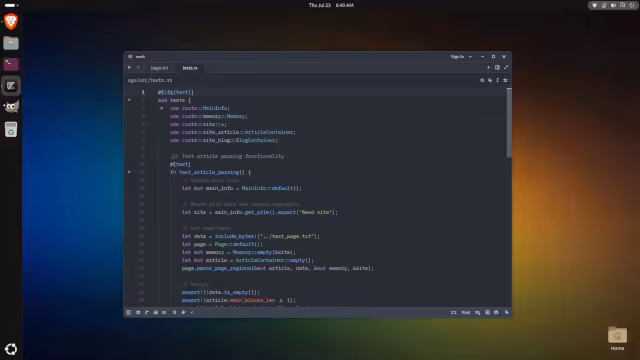This screenshot has width=640, height=360.
Task: Switch to the page.txt tab
Action: coord(159,68)
